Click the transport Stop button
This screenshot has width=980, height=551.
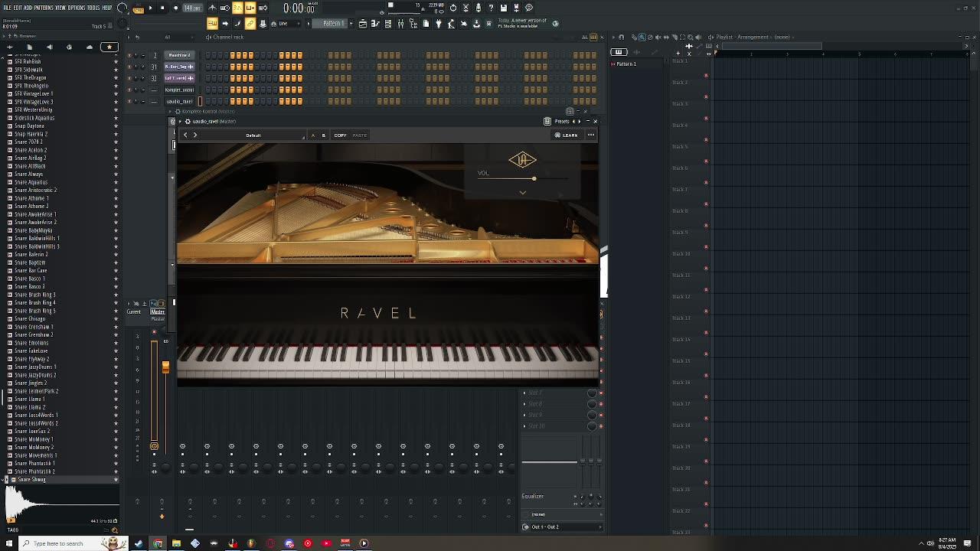162,8
